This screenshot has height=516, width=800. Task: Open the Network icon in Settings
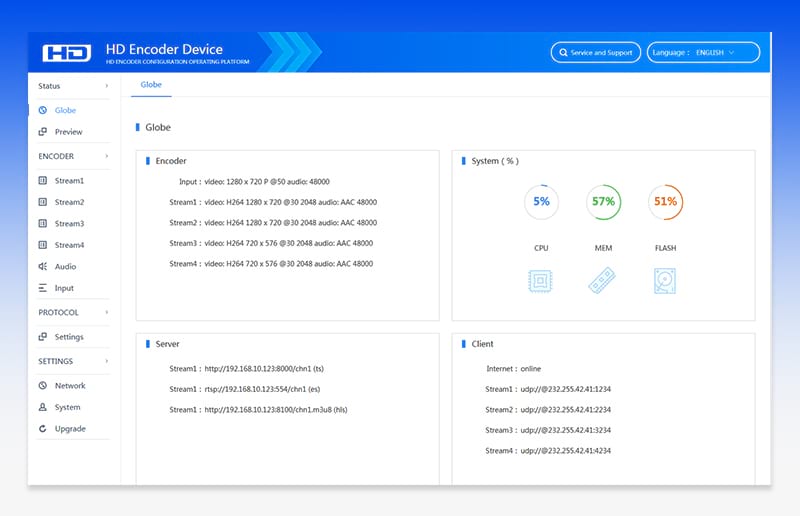[43, 386]
